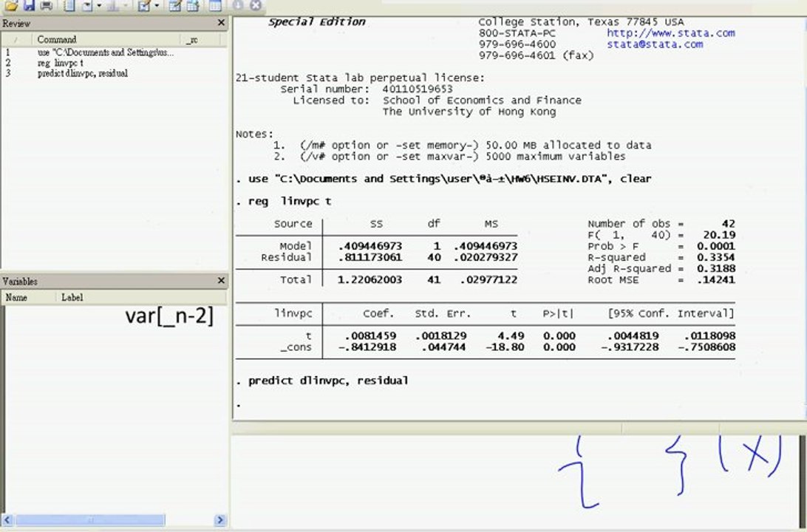
Task: Click the _cons coefficient -.8412918
Action: 367,347
